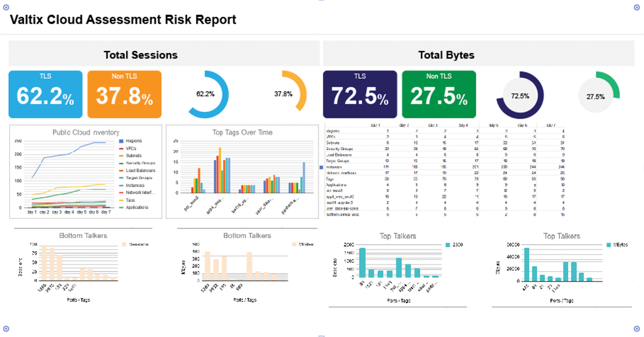Toggle the Subnets series in the inventory legend
The height and width of the screenshot is (337, 644).
pos(134,156)
